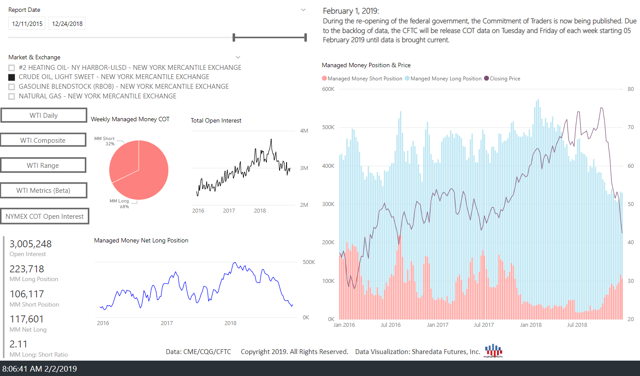Click the left handle of the date slider
Viewport: 640px width, 376px height.
233,38
